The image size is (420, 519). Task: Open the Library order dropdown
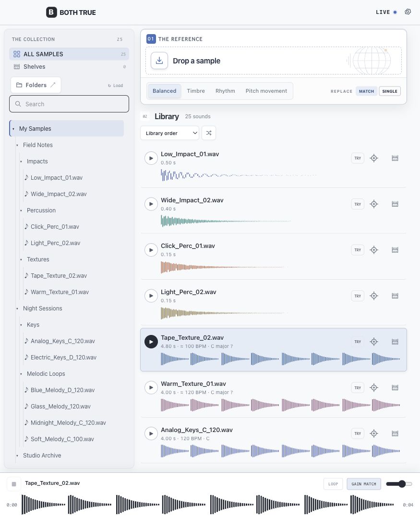pos(169,133)
